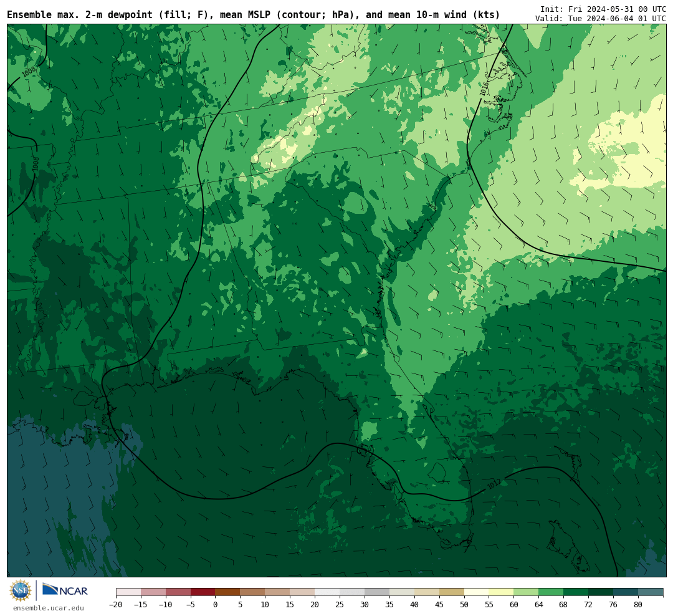
Task: Open the ensemble.ucar.edu link text
Action: point(49,608)
